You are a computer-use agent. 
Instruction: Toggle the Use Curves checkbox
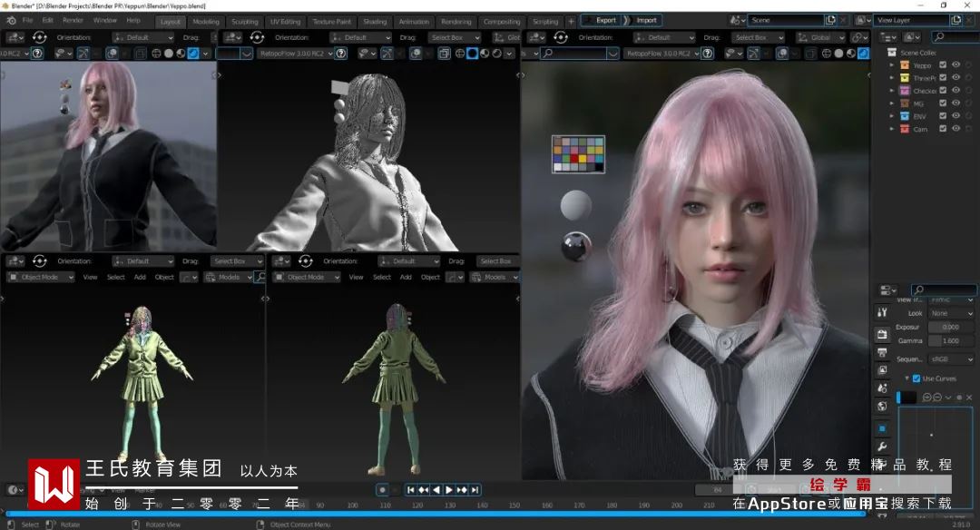(x=916, y=378)
